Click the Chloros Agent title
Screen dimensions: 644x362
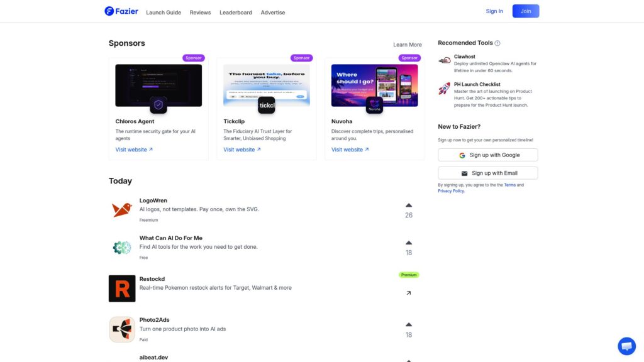(x=135, y=121)
